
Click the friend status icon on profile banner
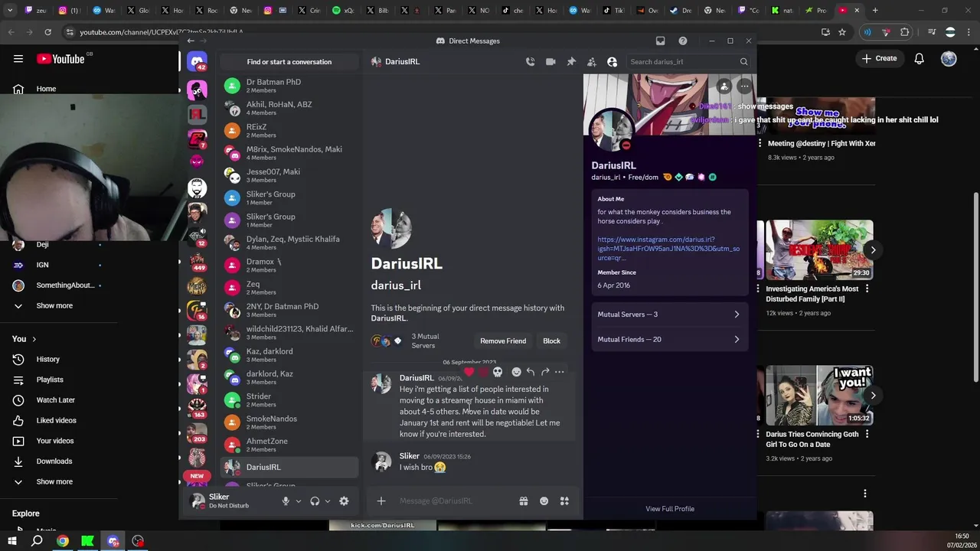[x=724, y=86]
